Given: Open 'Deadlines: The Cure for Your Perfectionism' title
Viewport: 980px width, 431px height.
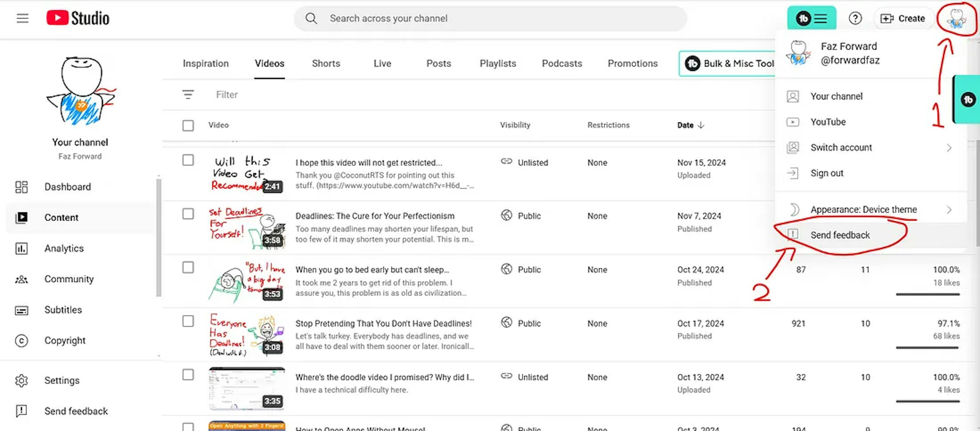Looking at the screenshot, I should pyautogui.click(x=375, y=216).
